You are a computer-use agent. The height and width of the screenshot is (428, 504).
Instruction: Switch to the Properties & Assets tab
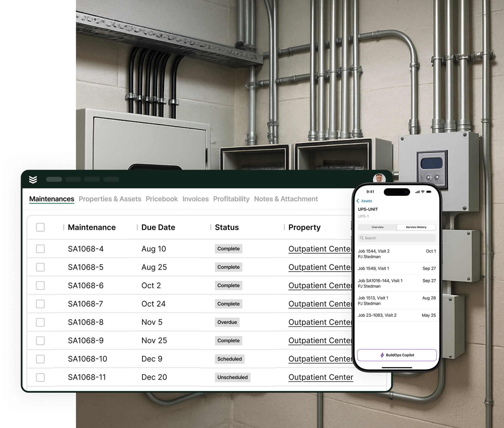pos(110,199)
